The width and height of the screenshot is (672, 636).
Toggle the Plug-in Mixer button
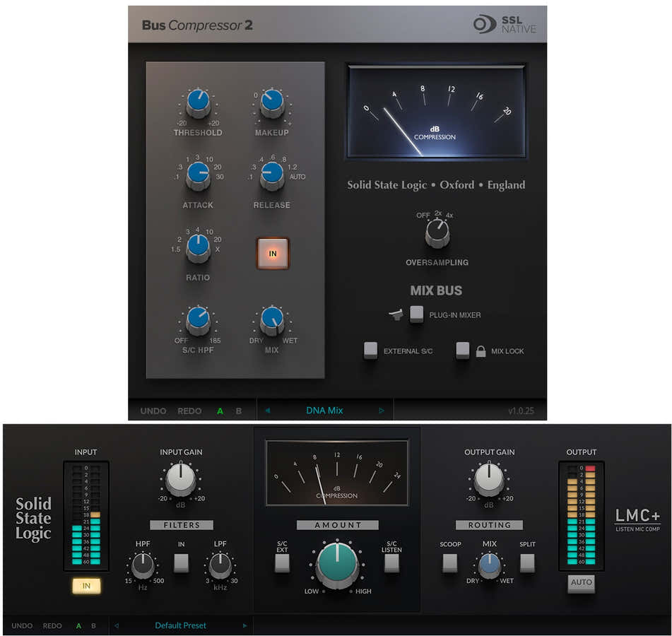(417, 314)
